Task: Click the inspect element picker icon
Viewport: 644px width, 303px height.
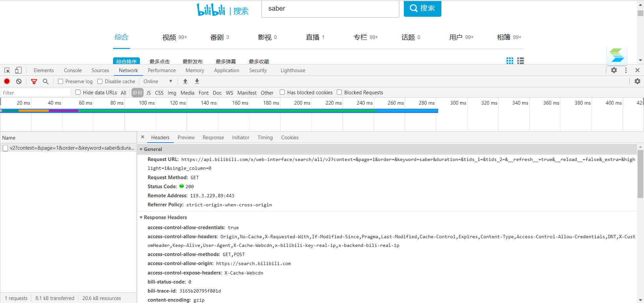Action: tap(7, 70)
